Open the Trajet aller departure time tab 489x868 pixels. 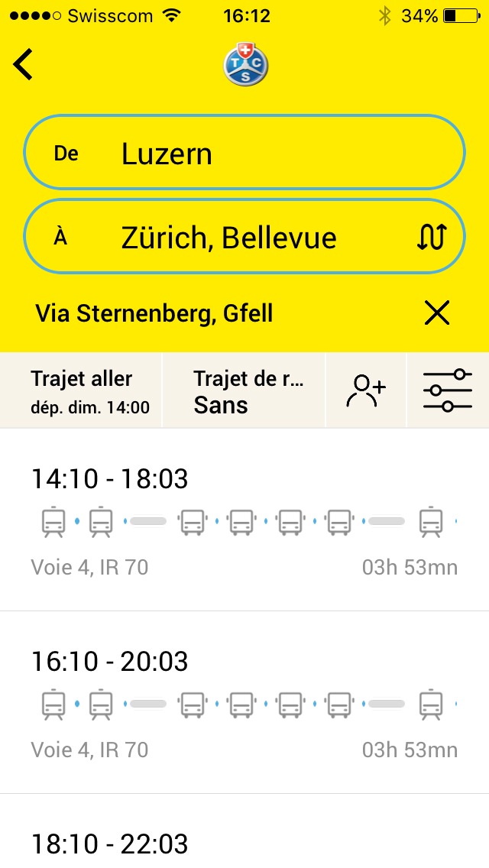(x=82, y=390)
